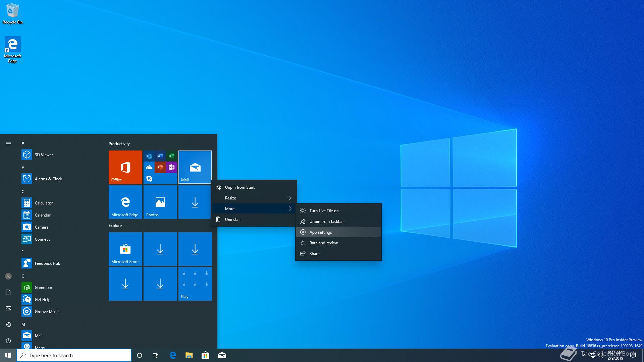Select App settings in context menu
This screenshot has height=362, width=644.
click(x=321, y=232)
